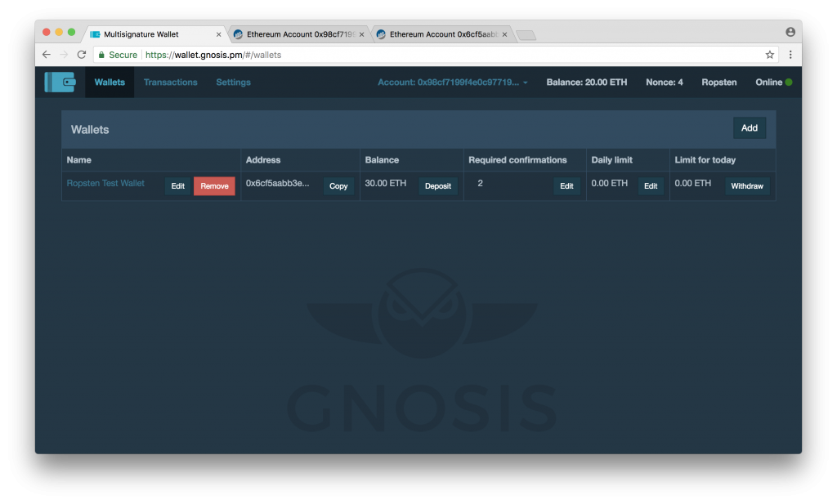837x504 pixels.
Task: Click the Nonce: 4 text
Action: coord(665,83)
